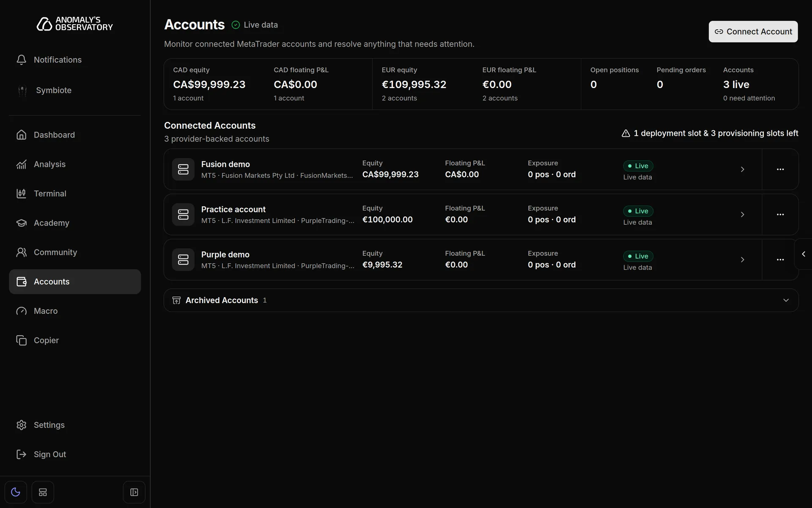Open the Analysis section
This screenshot has height=508, width=812.
click(75, 164)
